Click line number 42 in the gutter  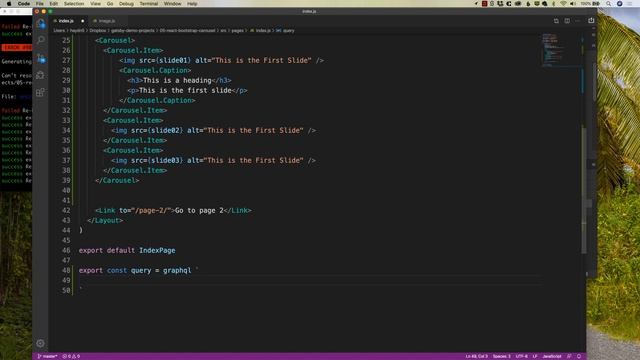point(66,211)
